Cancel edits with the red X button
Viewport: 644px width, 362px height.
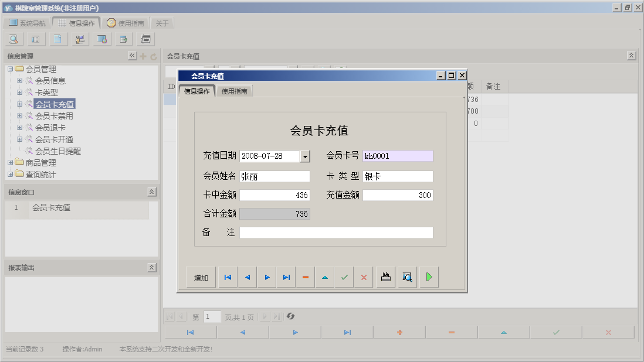[x=363, y=276]
